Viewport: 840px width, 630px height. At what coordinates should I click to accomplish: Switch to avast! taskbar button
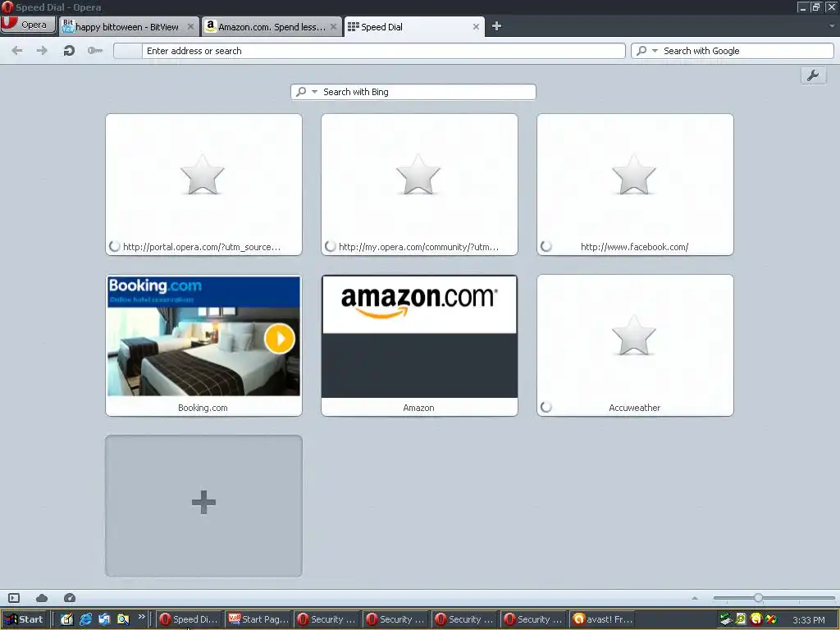603,619
